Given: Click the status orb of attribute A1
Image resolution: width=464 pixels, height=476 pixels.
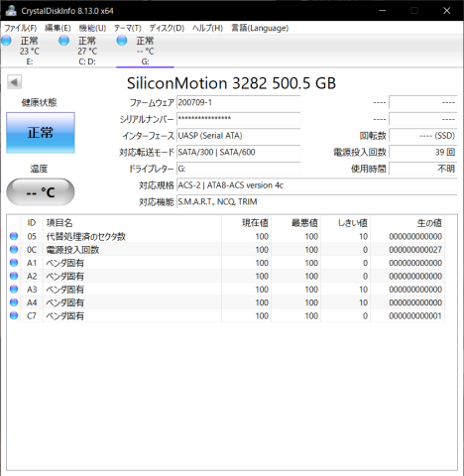Looking at the screenshot, I should 14,263.
